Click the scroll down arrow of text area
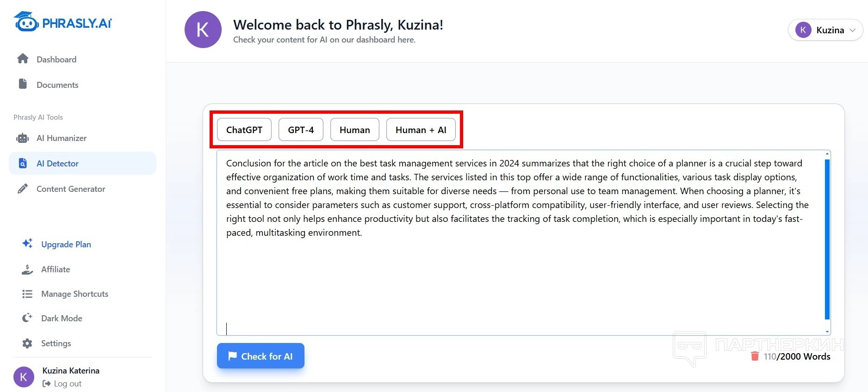Viewport: 868px width, 392px height. (827, 331)
